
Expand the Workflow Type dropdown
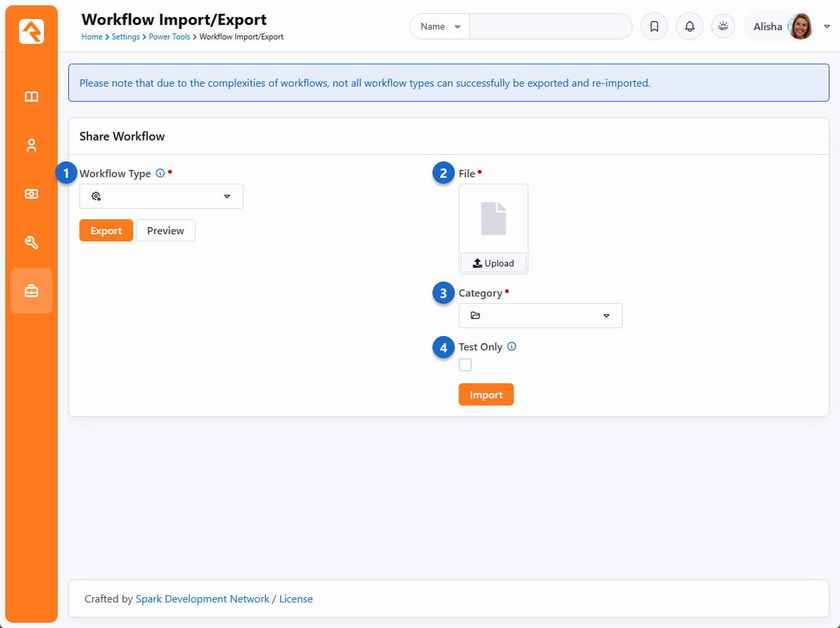[x=161, y=196]
